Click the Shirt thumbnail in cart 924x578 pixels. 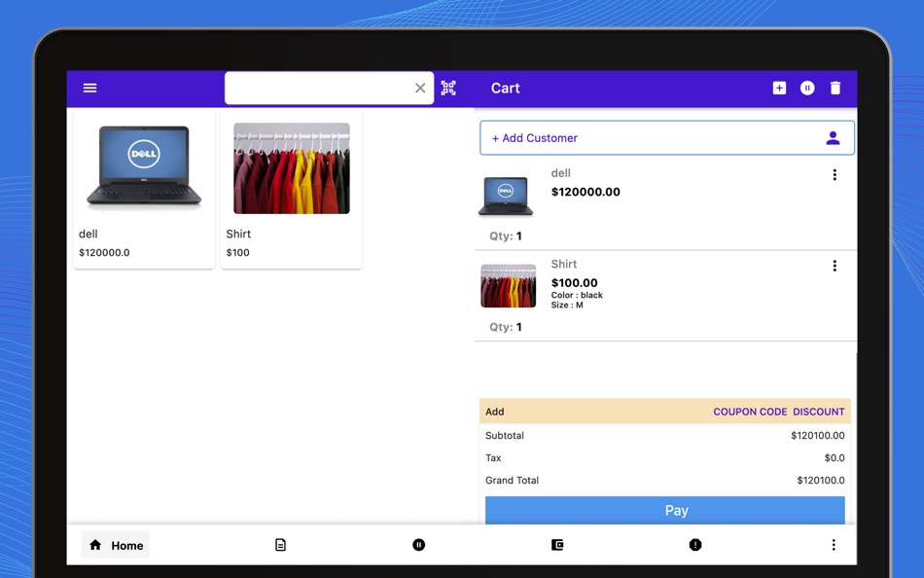(508, 285)
